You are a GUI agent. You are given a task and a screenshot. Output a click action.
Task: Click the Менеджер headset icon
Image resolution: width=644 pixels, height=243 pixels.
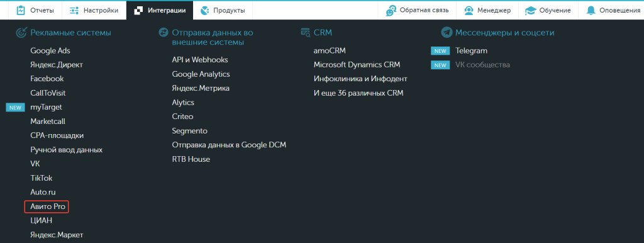coord(469,10)
